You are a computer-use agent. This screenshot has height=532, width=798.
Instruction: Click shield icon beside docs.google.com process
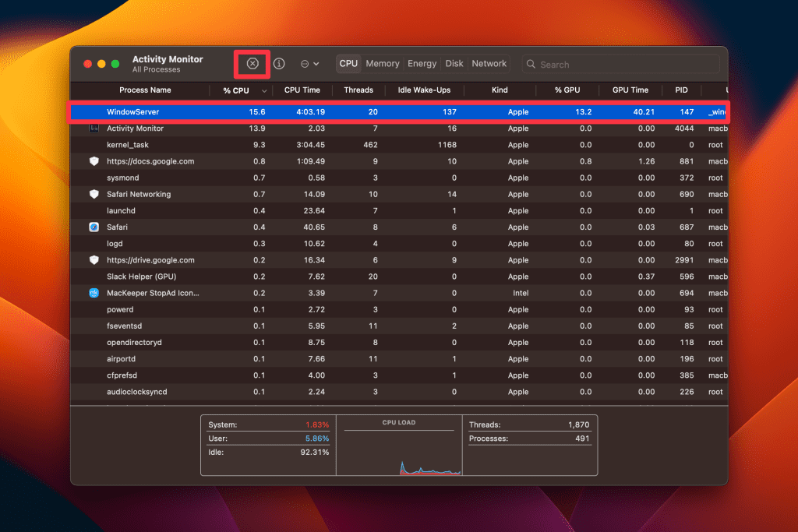[94, 161]
